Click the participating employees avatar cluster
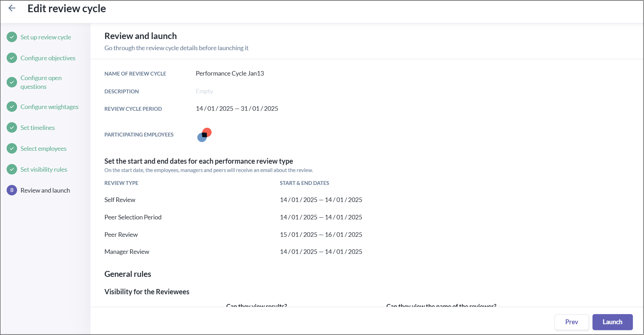 pos(204,135)
